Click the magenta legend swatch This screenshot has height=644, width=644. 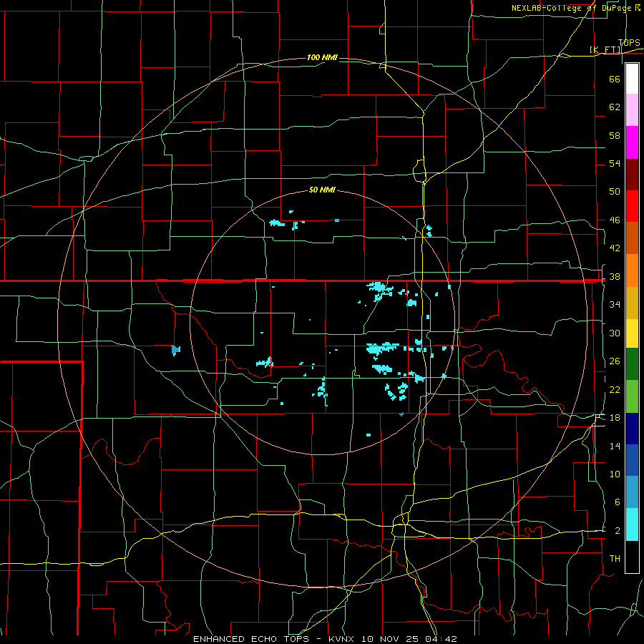[632, 142]
